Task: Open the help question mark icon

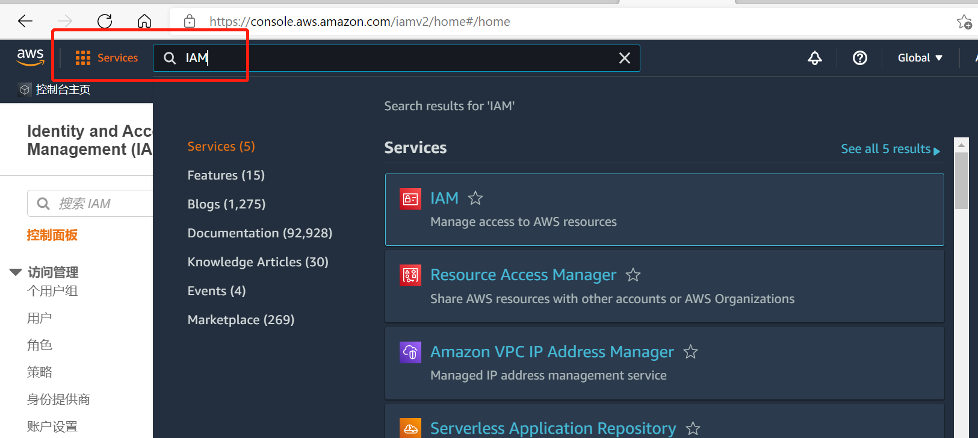Action: [860, 58]
